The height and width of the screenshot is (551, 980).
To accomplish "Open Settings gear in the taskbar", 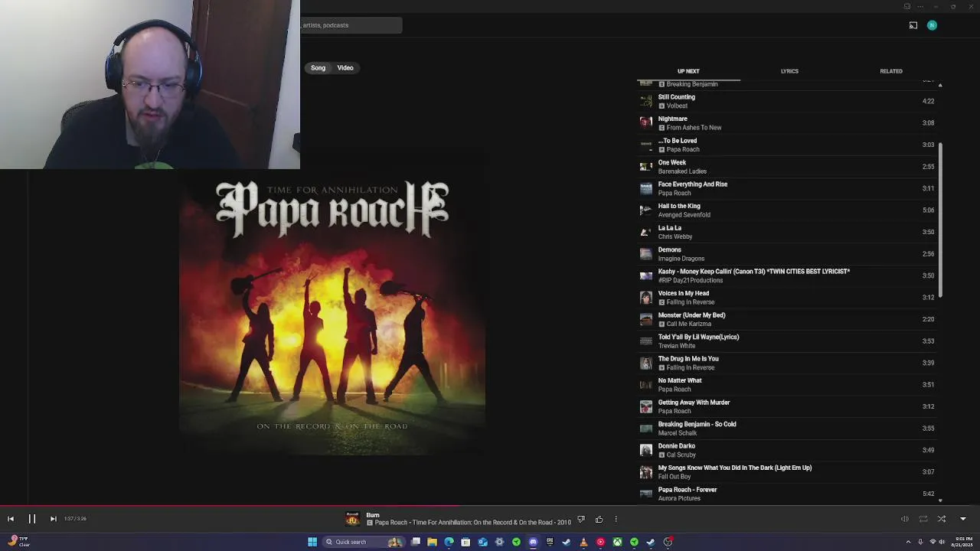I will pos(499,542).
